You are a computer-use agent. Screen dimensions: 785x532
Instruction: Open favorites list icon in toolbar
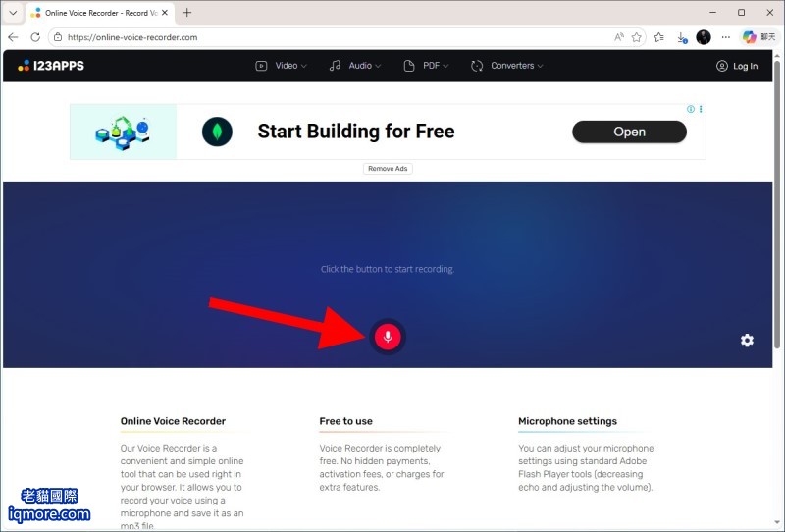click(658, 37)
